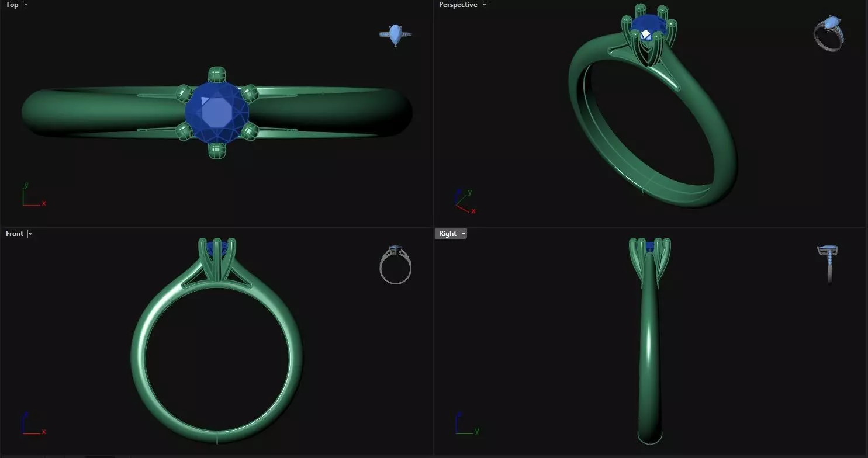Click the ring thumbnail in Perspective viewport
868x458 pixels.
click(829, 33)
